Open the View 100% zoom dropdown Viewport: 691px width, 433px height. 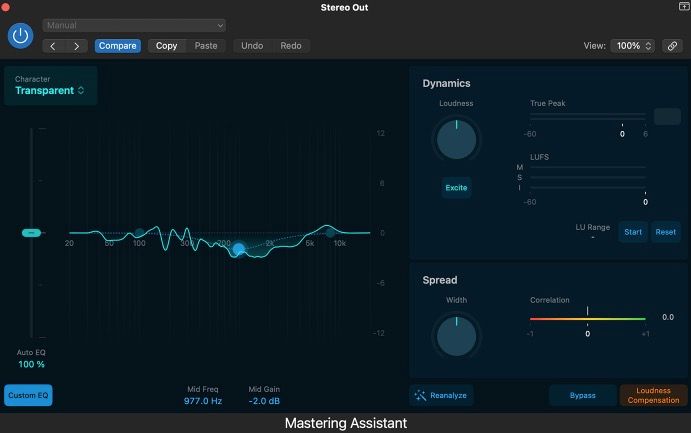tap(633, 46)
